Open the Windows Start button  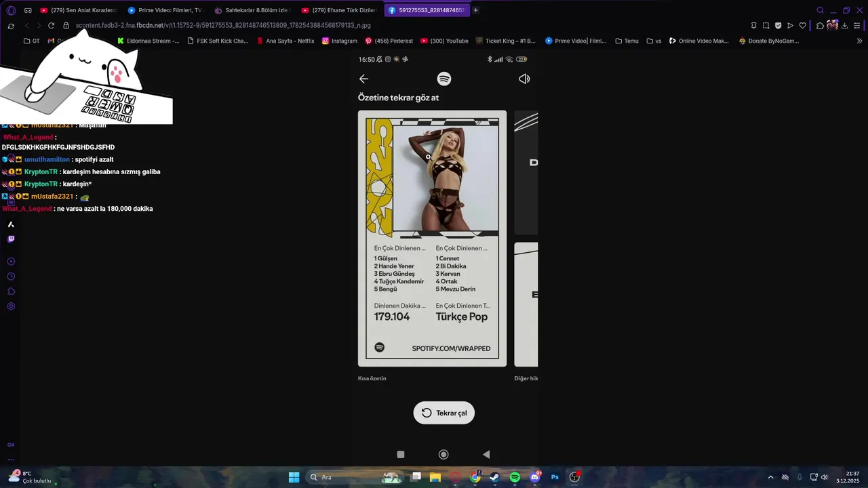click(x=294, y=477)
